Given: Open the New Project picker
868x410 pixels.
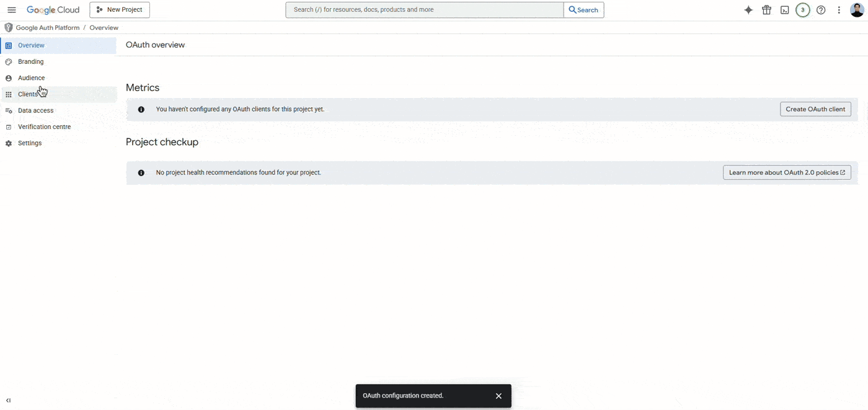Looking at the screenshot, I should tap(119, 9).
